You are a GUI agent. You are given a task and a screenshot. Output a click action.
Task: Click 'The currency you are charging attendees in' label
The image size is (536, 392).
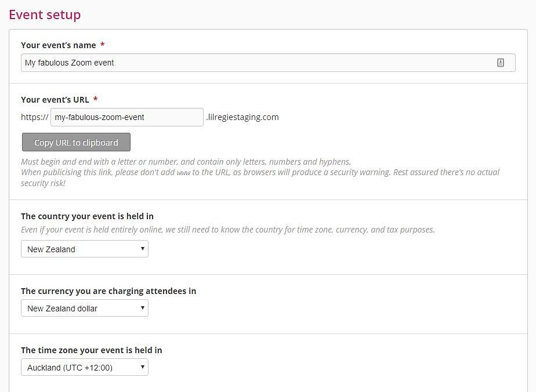(x=108, y=291)
